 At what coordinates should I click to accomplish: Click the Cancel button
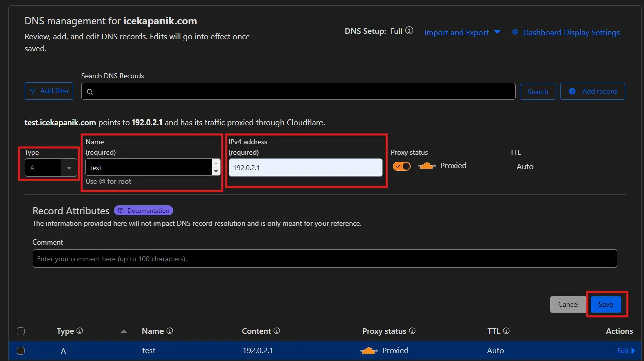pyautogui.click(x=568, y=304)
